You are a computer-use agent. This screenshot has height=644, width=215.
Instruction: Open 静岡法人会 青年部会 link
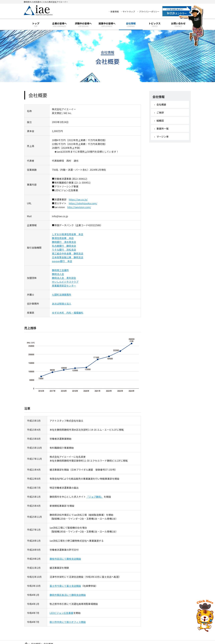coord(64,278)
